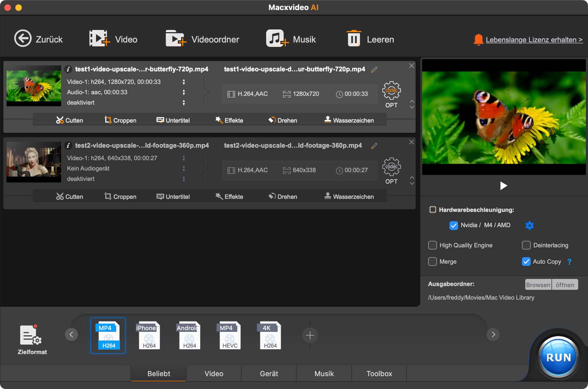The height and width of the screenshot is (389, 588).
Task: Open hardware acceleration blue gear settings
Action: click(x=529, y=225)
